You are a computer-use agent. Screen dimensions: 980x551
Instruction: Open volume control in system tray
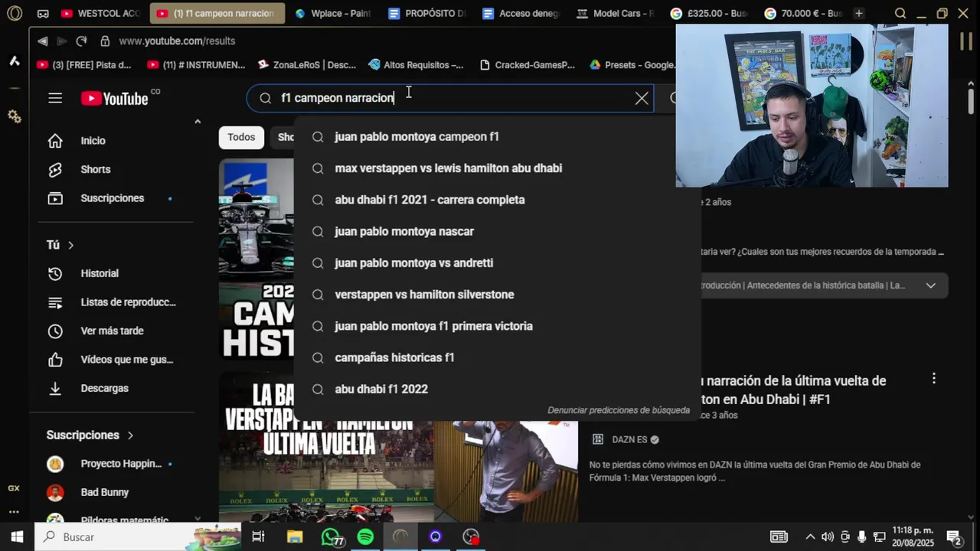(828, 537)
